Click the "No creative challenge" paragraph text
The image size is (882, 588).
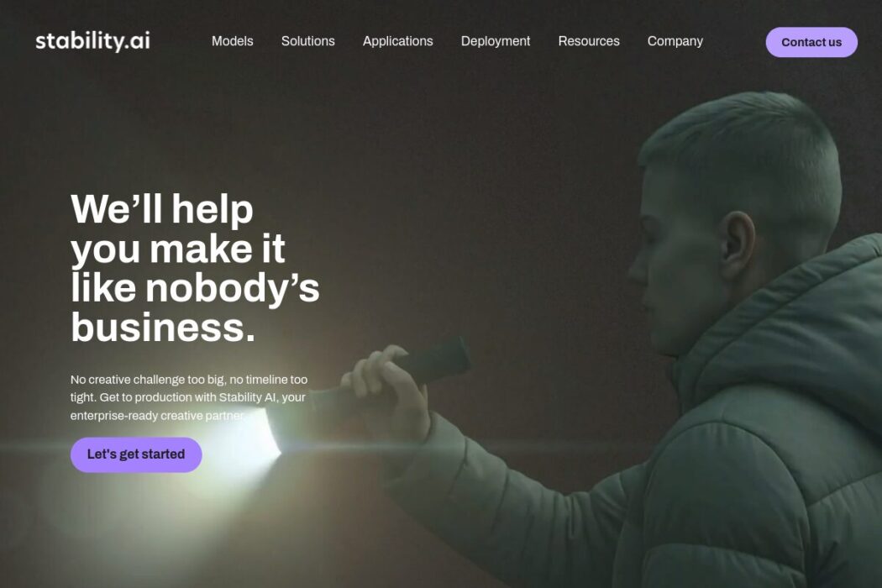pyautogui.click(x=189, y=397)
